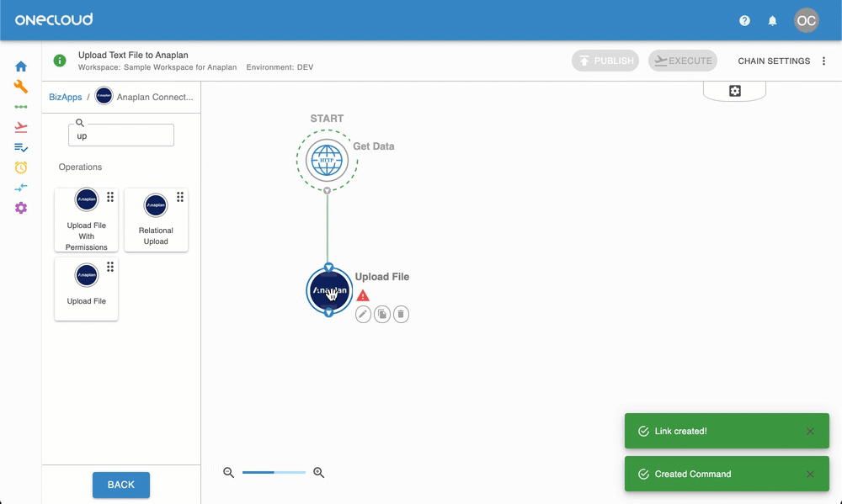Screen dimensions: 842x504
Task: Open CHAIN SETTINGS
Action: point(774,61)
